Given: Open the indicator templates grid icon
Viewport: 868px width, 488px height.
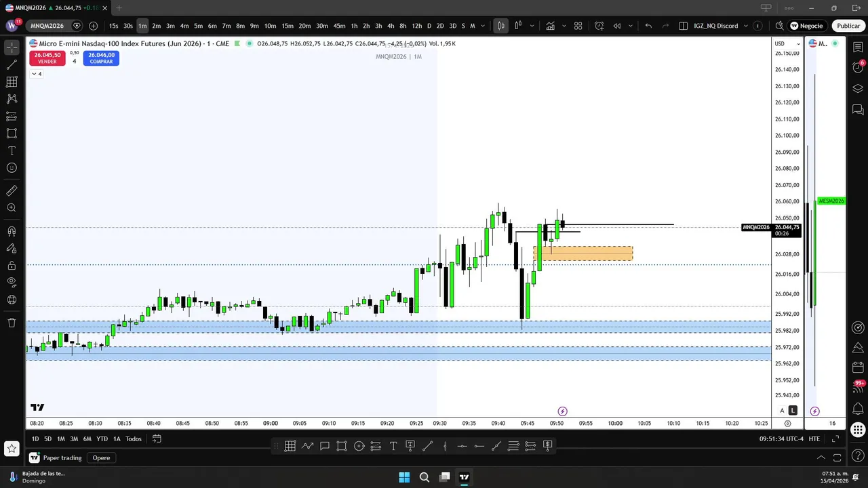Looking at the screenshot, I should point(578,26).
